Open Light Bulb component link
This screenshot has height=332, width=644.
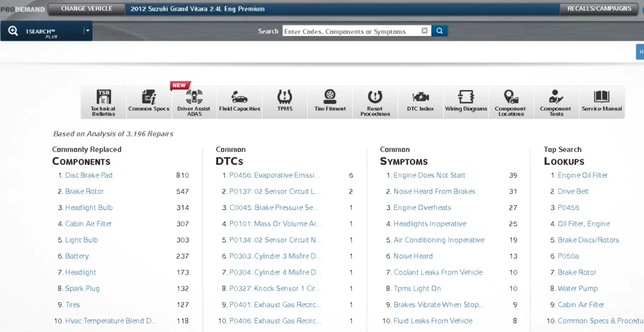tap(81, 240)
